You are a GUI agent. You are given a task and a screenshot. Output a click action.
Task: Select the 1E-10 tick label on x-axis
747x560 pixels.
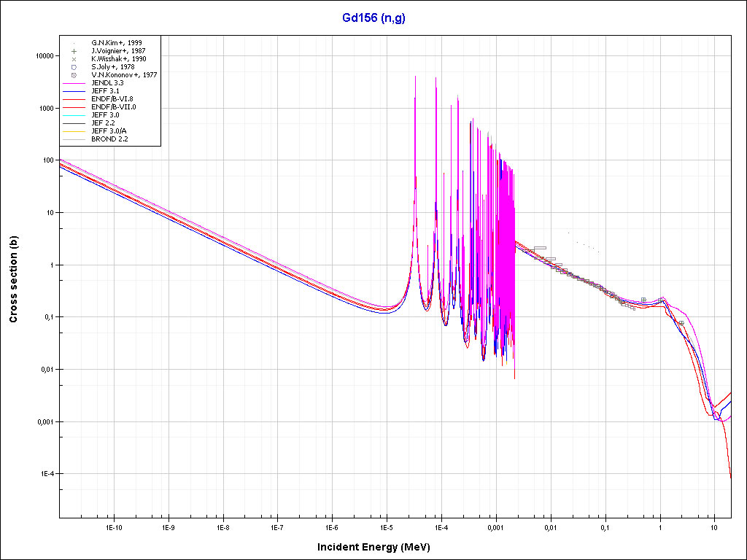point(113,526)
